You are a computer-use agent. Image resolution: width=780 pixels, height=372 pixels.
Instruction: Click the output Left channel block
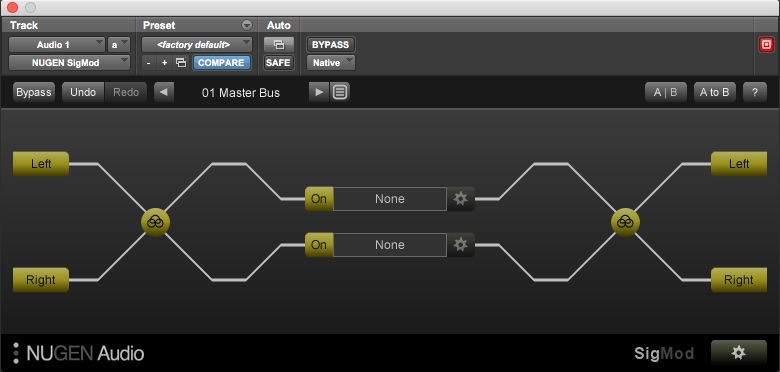739,164
